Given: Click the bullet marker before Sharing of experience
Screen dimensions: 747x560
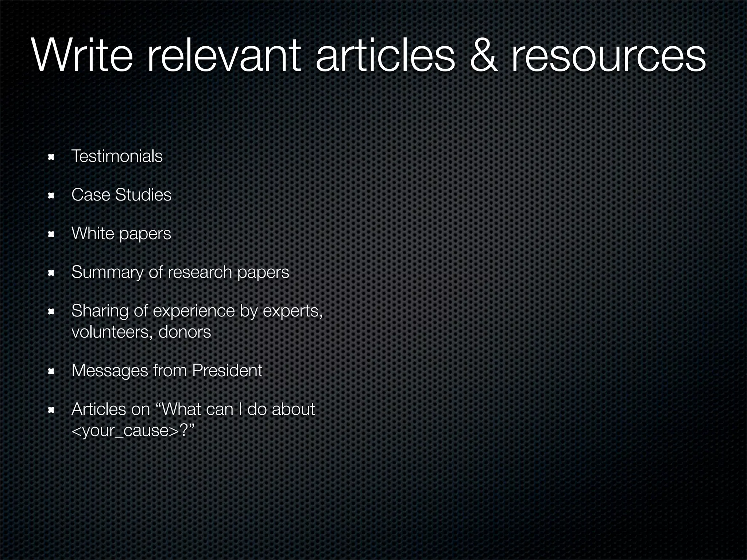Looking at the screenshot, I should click(x=51, y=312).
